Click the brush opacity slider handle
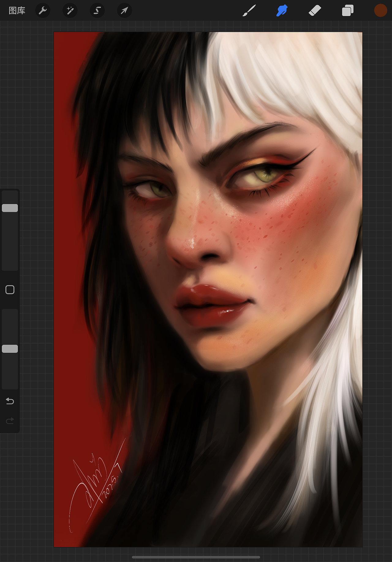Image resolution: width=392 pixels, height=562 pixels. [10, 349]
